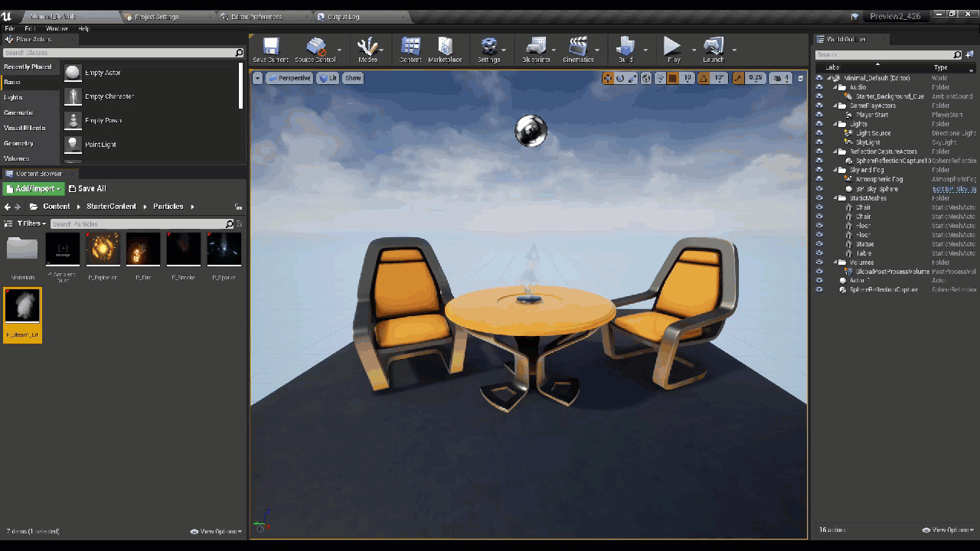The image size is (980, 551).
Task: Switch to the Project Settings tab
Action: tap(156, 17)
